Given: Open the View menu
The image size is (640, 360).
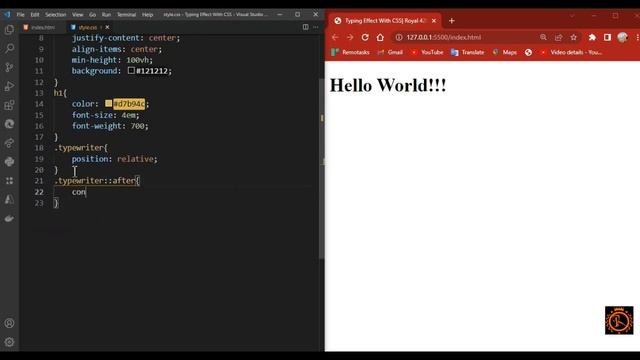Looking at the screenshot, I should (78, 14).
